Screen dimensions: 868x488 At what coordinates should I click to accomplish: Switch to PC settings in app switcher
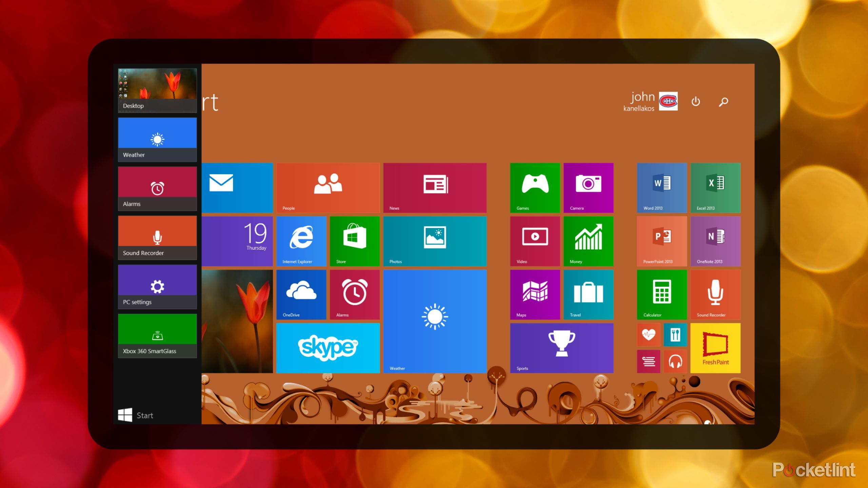[x=157, y=287]
